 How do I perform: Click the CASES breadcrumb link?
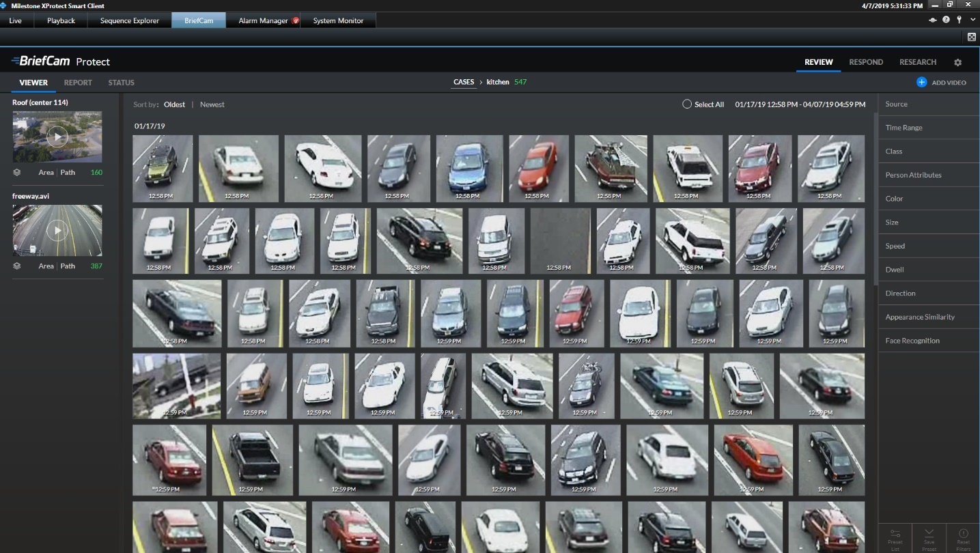tap(464, 82)
